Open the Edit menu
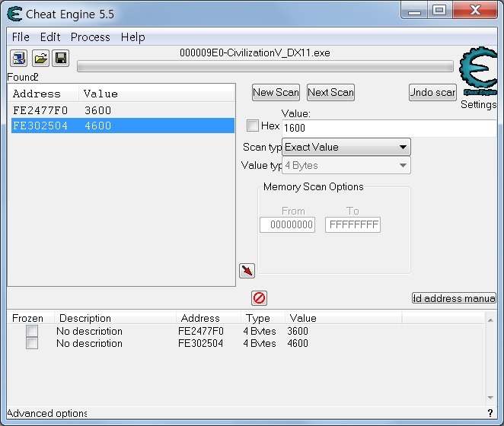 [x=50, y=37]
